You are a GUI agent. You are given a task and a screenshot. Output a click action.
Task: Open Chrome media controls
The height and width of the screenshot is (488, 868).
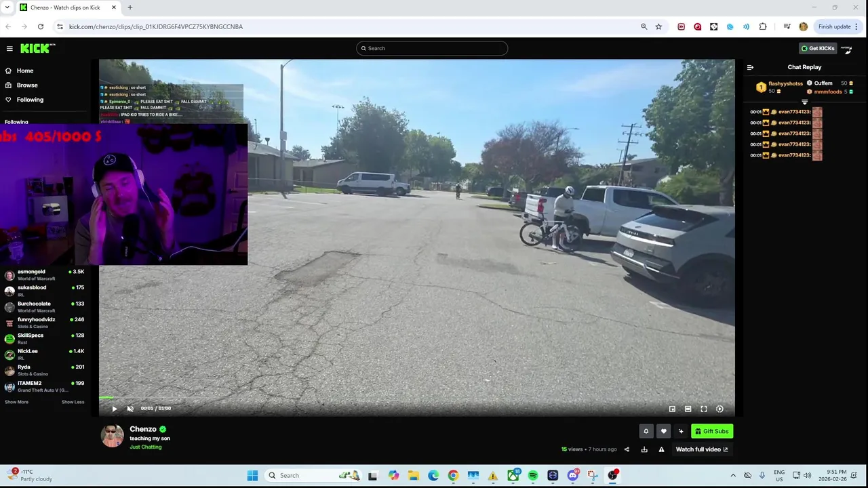[x=787, y=26]
